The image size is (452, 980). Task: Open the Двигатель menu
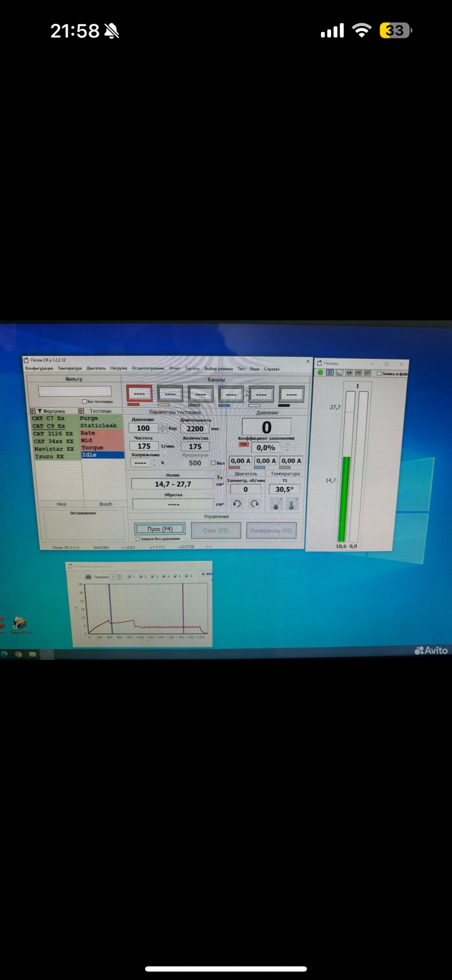pos(96,369)
